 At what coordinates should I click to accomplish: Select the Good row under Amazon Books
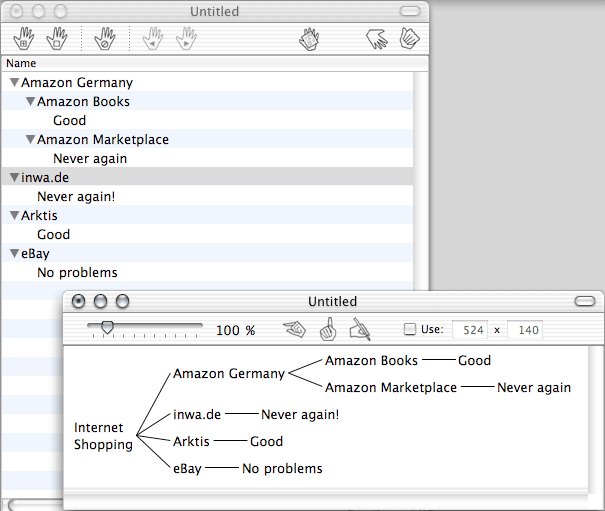tap(207, 120)
